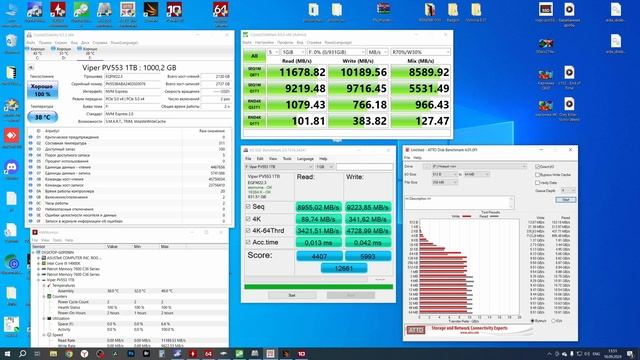Toggle the 4K-64Thrd checkbox in AS SSD
This screenshot has width=640, height=360.
click(248, 231)
